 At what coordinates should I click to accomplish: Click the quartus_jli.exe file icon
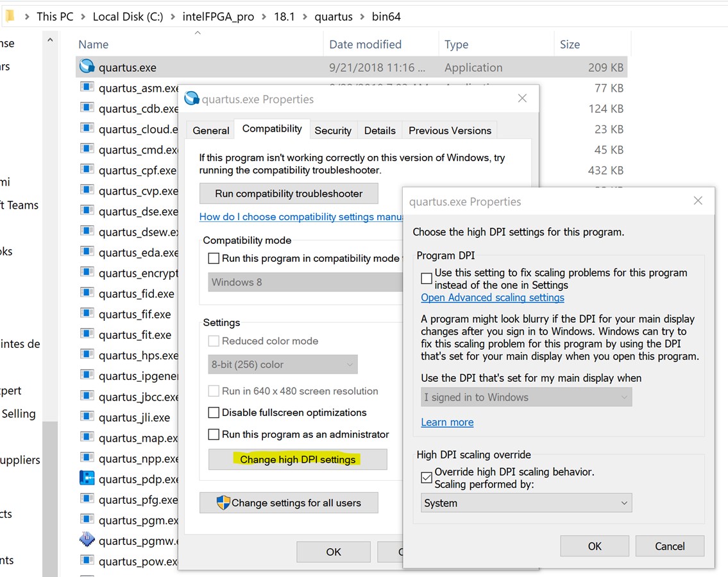[x=87, y=417]
